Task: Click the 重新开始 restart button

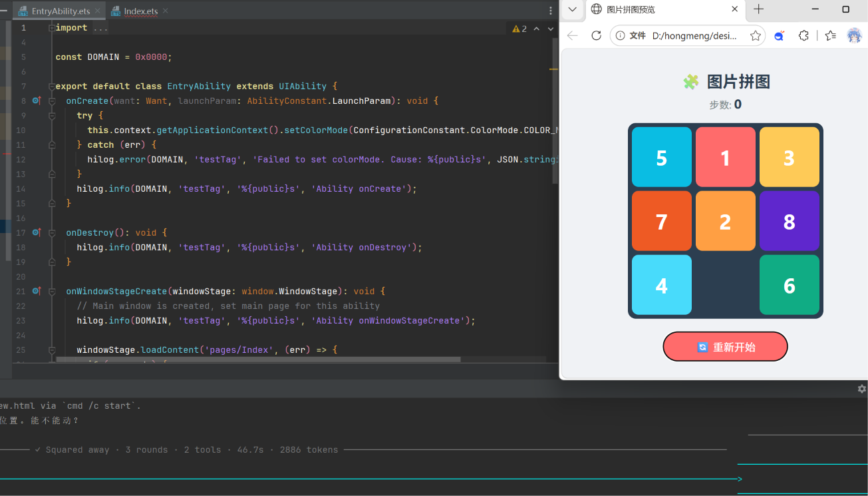Action: 726,347
